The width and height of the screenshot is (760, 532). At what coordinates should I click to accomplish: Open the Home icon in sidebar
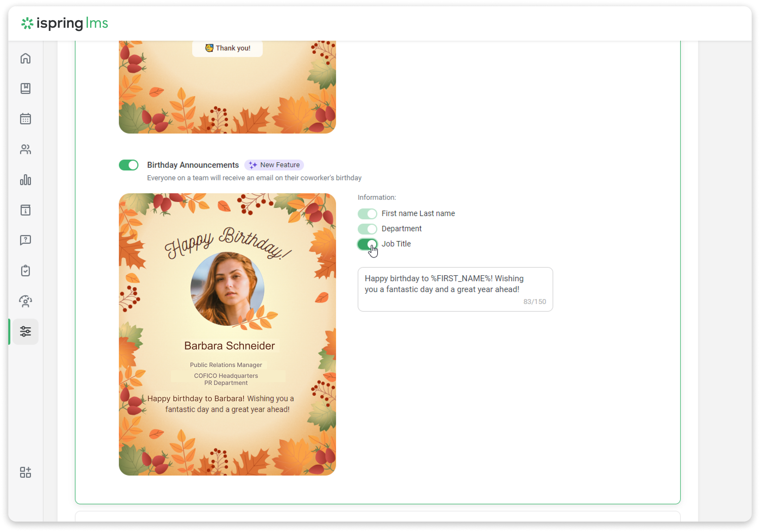26,58
